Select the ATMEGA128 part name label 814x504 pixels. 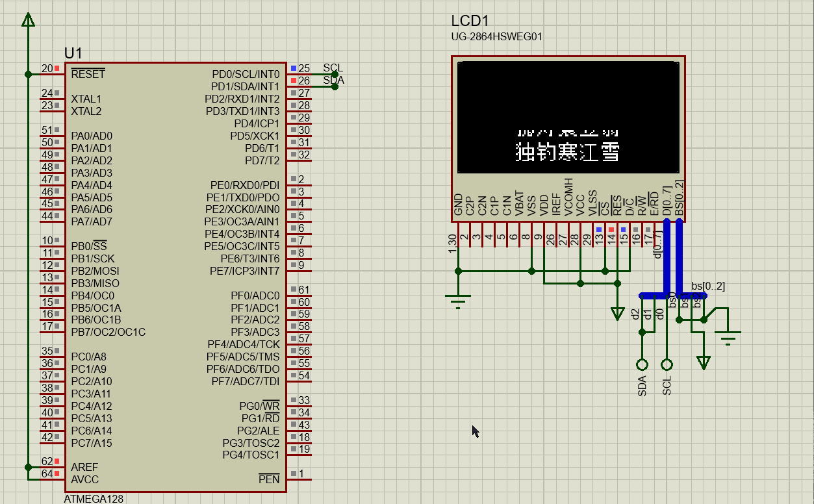click(94, 499)
